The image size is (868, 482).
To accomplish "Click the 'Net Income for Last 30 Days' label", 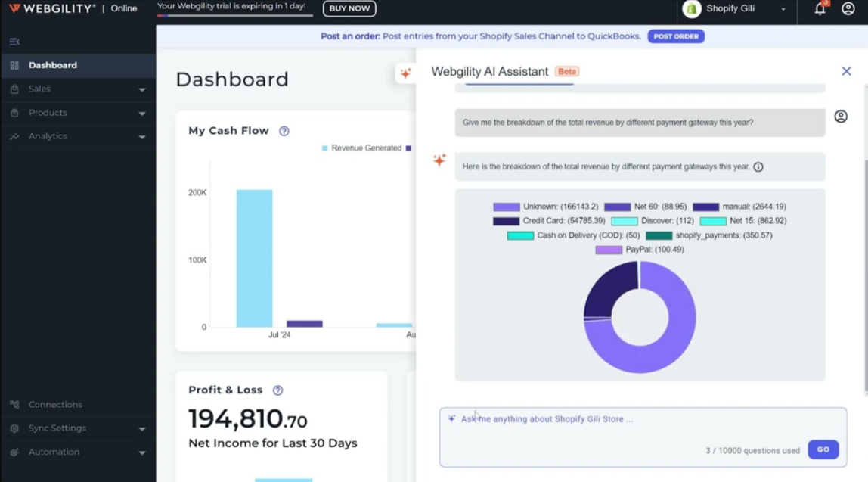I will point(273,443).
